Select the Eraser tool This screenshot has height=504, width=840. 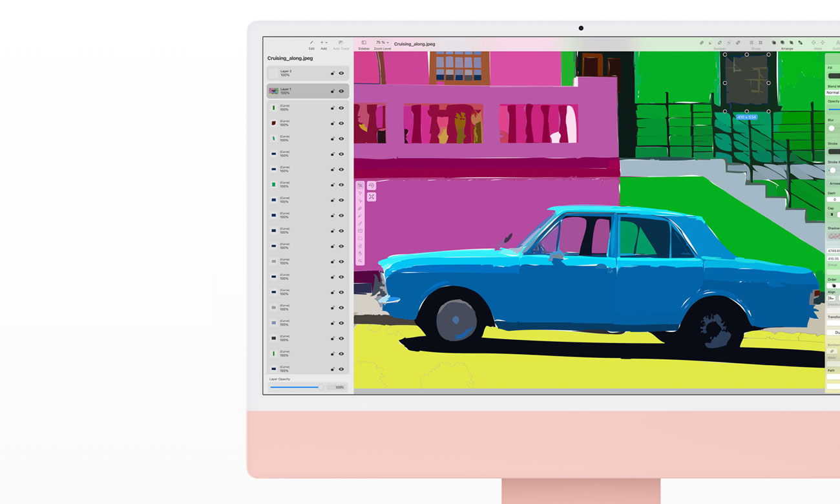360,246
